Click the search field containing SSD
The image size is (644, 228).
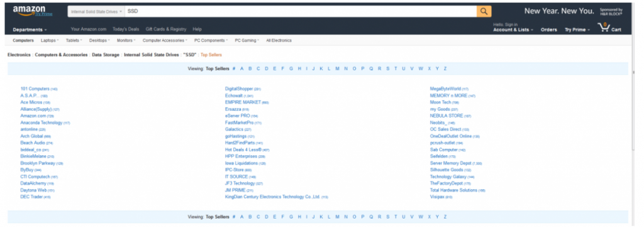coord(301,11)
